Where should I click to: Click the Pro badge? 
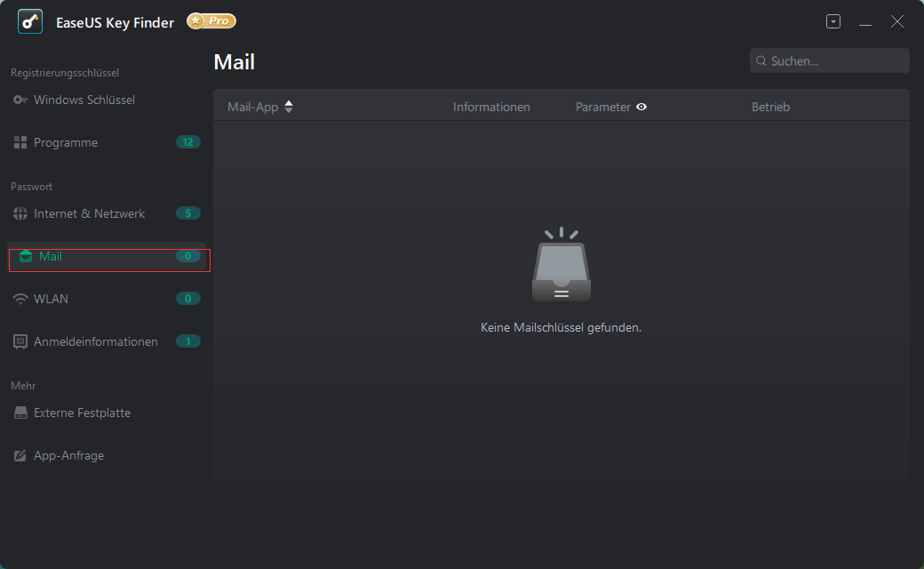pos(211,21)
